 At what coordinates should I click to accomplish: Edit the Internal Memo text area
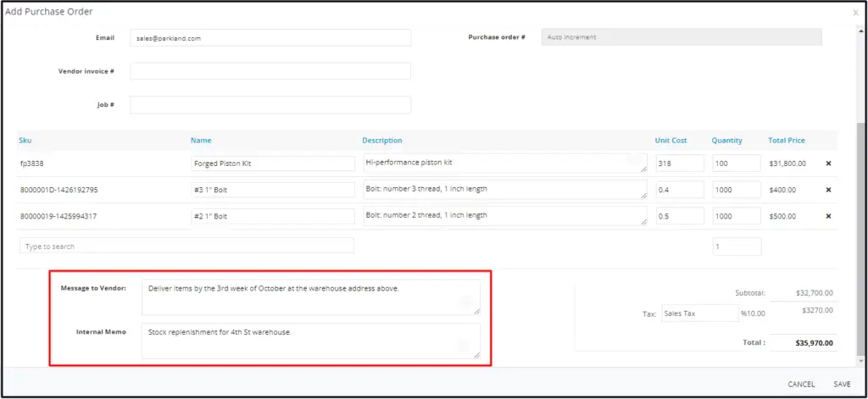point(311,341)
